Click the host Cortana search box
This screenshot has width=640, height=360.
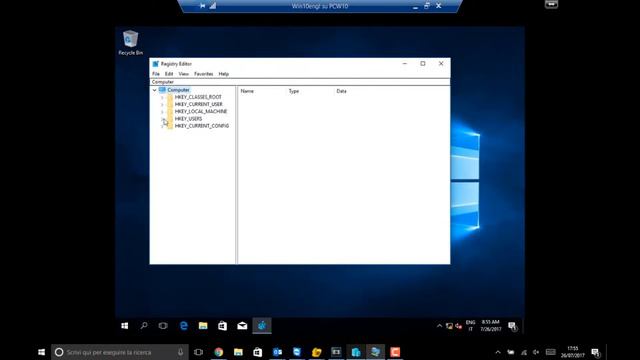pos(120,352)
